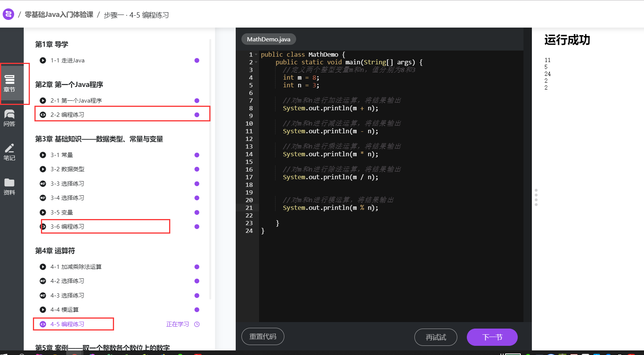Click the 'public static void main' code line

click(349, 62)
